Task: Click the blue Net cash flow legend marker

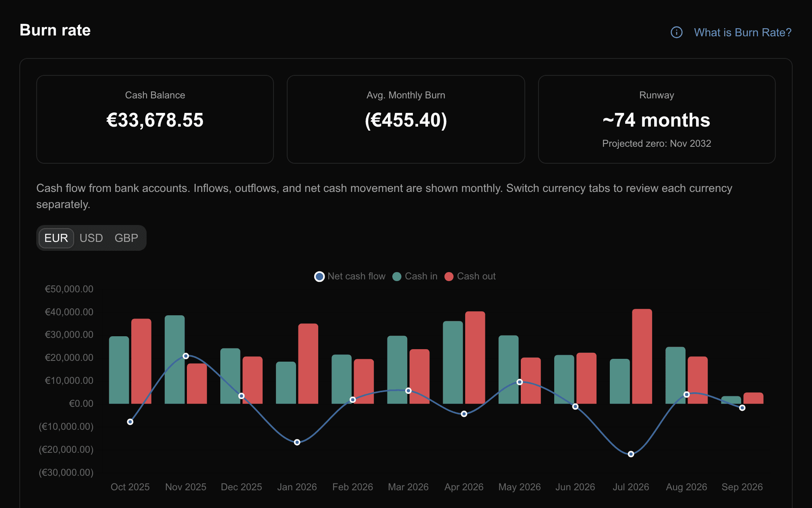Action: pos(319,277)
